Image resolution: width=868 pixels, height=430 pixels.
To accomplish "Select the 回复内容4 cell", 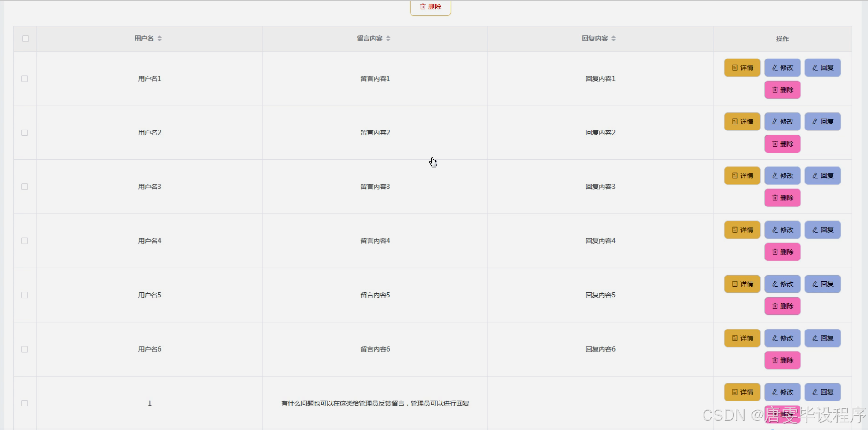I will click(600, 241).
